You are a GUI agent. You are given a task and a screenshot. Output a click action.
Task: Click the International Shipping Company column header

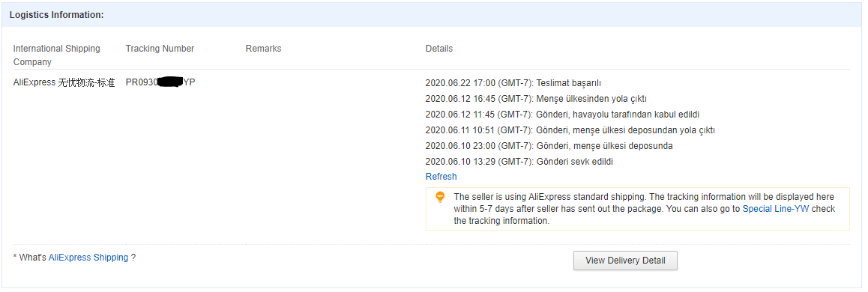[56, 55]
